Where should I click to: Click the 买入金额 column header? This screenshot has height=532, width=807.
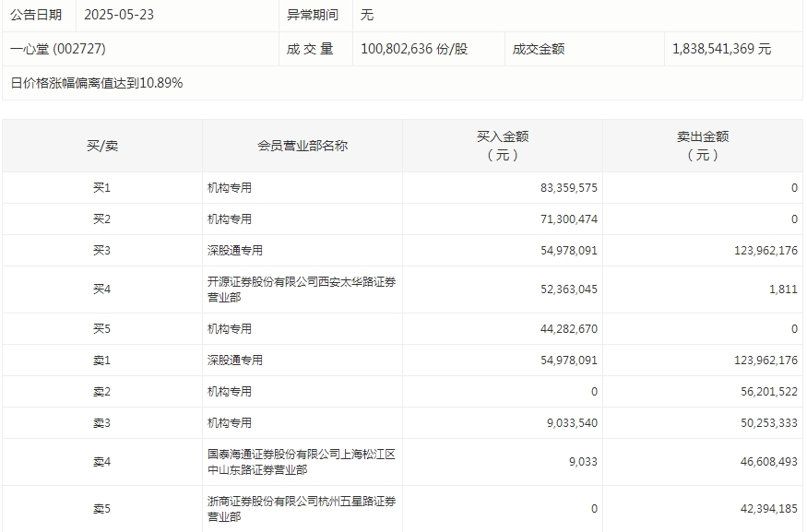(x=502, y=146)
